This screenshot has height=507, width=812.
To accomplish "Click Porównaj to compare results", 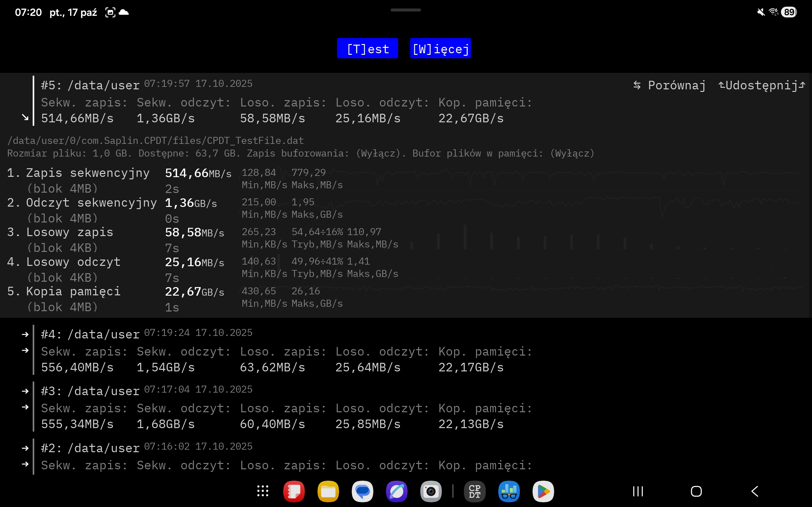I will (670, 86).
